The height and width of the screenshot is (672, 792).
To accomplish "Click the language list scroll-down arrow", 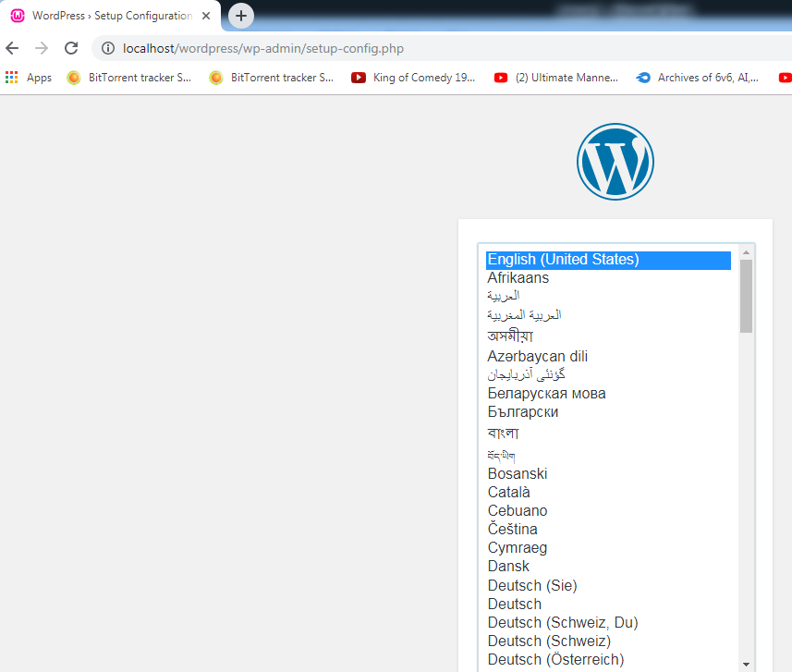I will pyautogui.click(x=746, y=665).
